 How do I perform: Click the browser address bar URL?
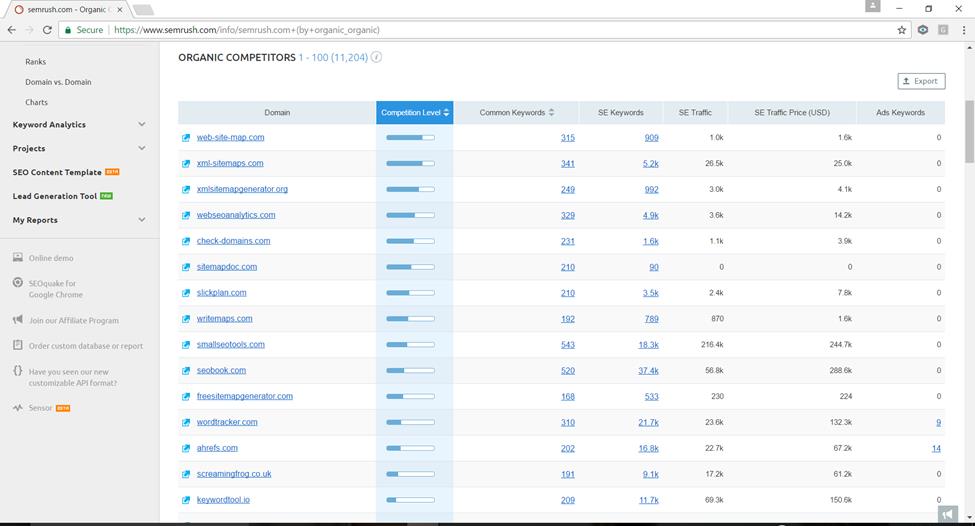pyautogui.click(x=247, y=30)
